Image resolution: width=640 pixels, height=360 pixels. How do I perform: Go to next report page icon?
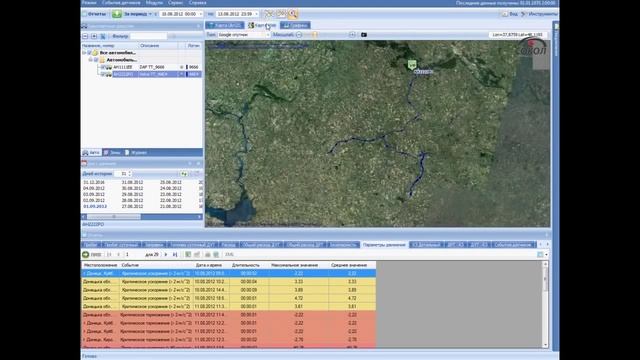pos(166,254)
